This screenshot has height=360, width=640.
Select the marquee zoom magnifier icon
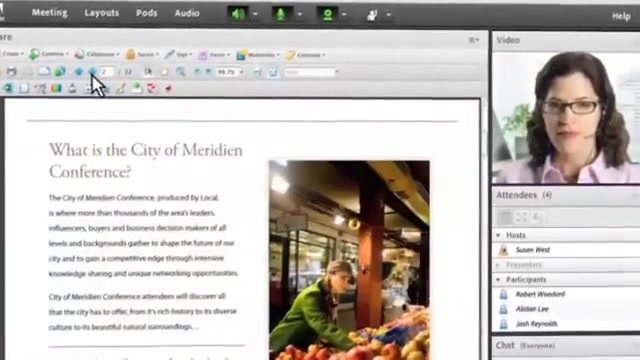pos(180,72)
